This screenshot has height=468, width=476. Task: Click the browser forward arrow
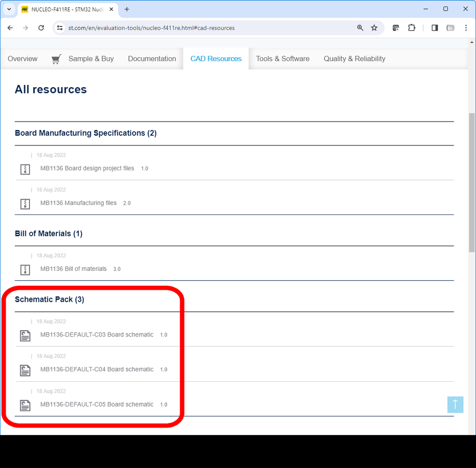point(26,28)
